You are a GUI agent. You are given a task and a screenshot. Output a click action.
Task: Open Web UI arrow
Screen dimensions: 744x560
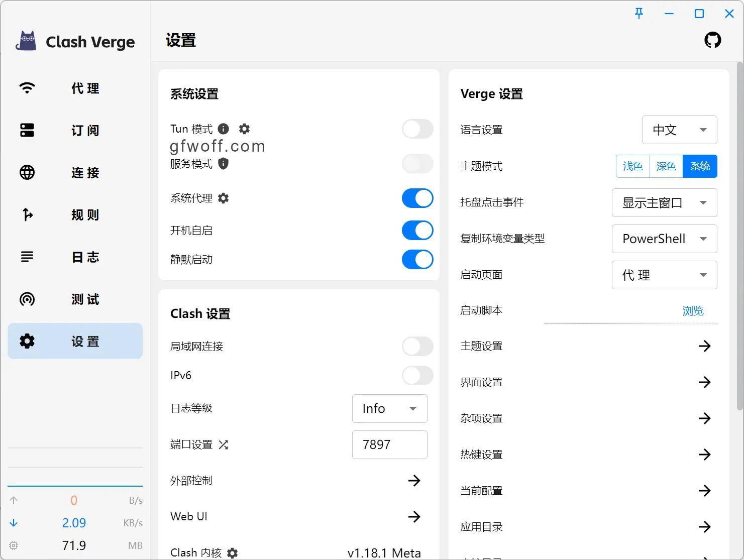414,517
